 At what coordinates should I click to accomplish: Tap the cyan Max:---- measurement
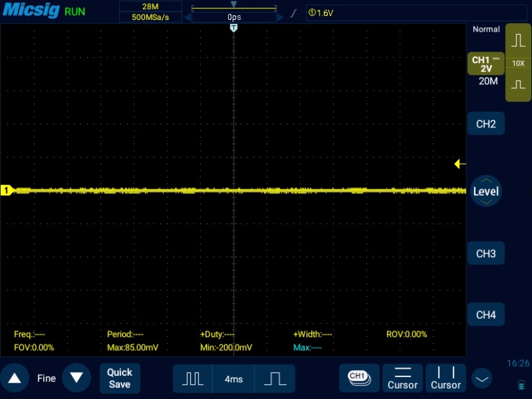[x=307, y=348]
